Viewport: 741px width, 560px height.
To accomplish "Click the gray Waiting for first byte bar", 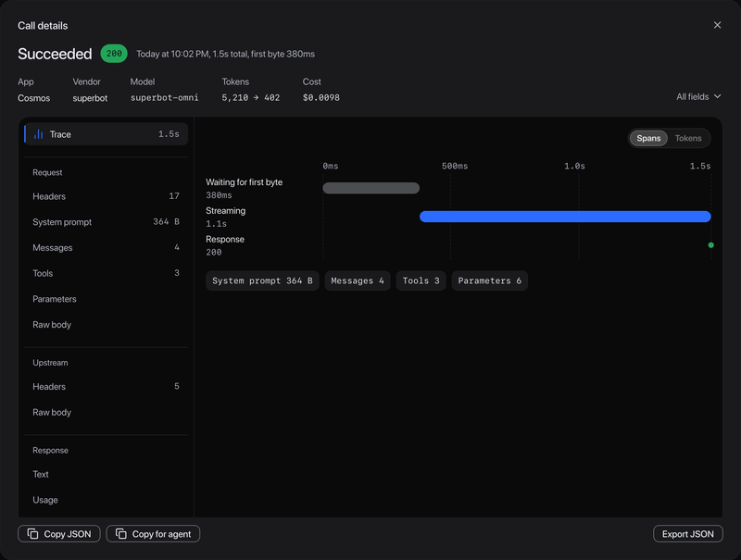I will pos(371,188).
